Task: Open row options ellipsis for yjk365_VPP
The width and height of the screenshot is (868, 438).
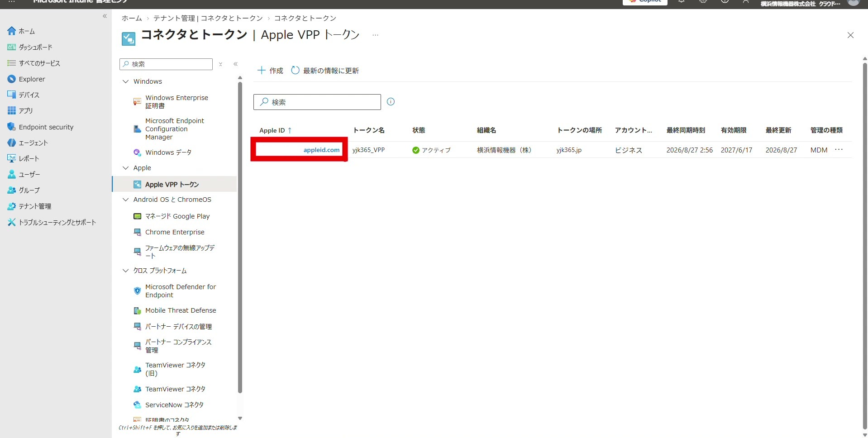Action: coord(839,150)
